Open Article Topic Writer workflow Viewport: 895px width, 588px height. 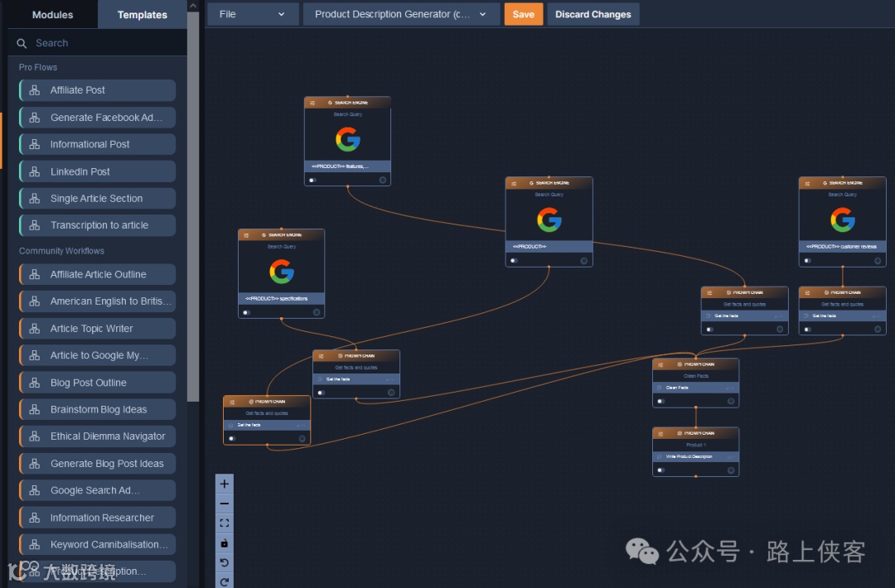pyautogui.click(x=97, y=329)
